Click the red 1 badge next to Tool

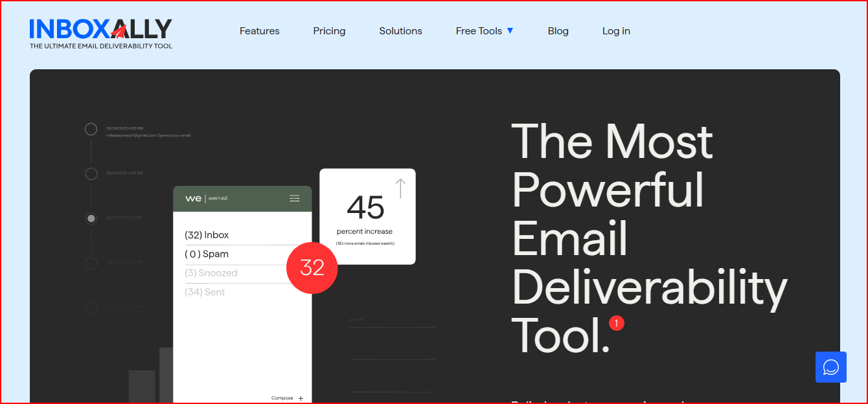pyautogui.click(x=615, y=322)
